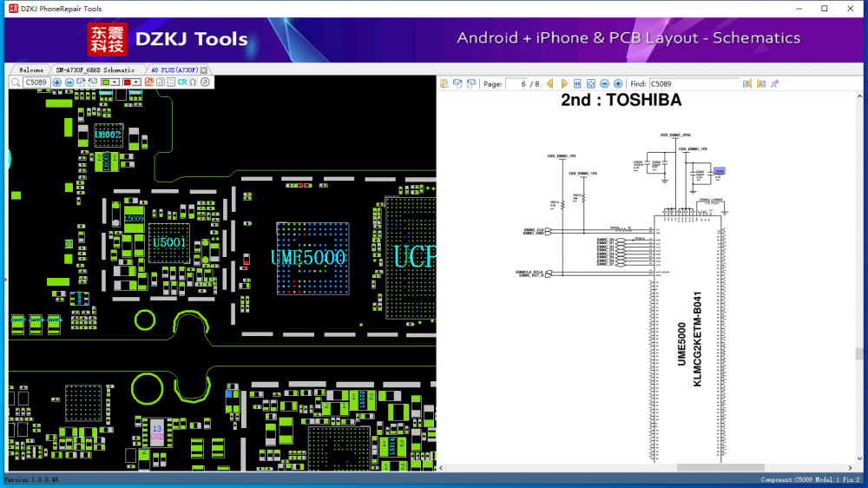The image size is (868, 488).
Task: Click the zoom out icon on PCB toolbar
Action: click(69, 82)
